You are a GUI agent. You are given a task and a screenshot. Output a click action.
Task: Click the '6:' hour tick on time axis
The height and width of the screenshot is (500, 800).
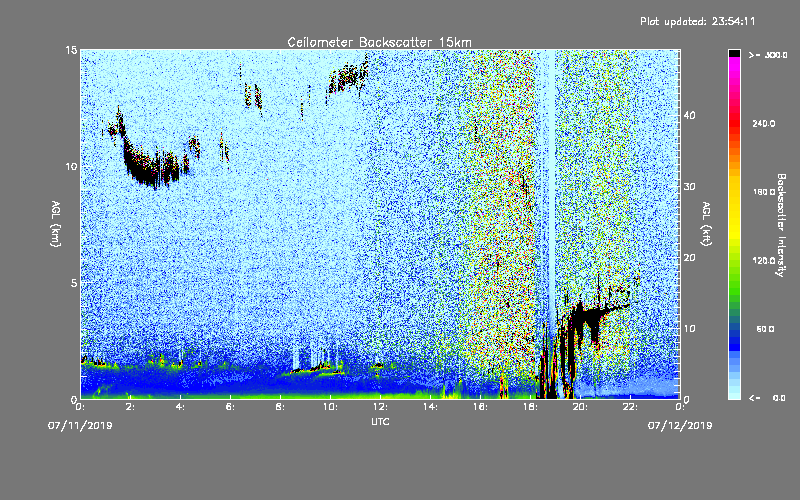click(230, 407)
